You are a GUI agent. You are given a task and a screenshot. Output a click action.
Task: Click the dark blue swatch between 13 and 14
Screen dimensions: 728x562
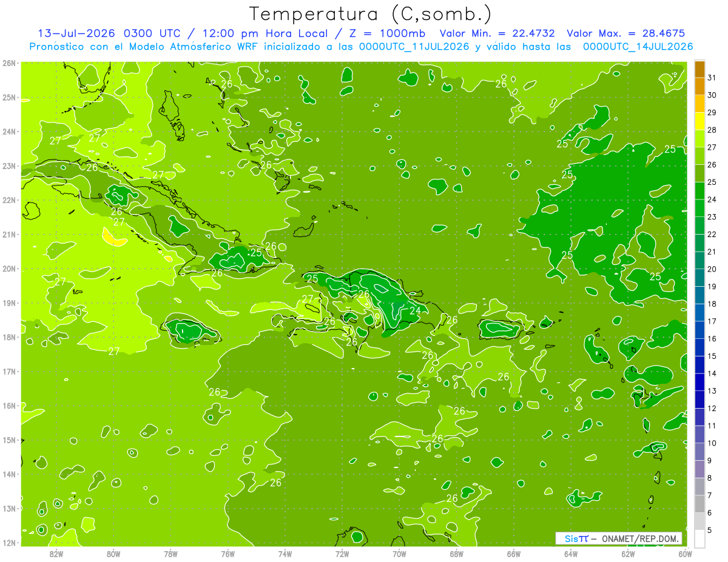(699, 382)
